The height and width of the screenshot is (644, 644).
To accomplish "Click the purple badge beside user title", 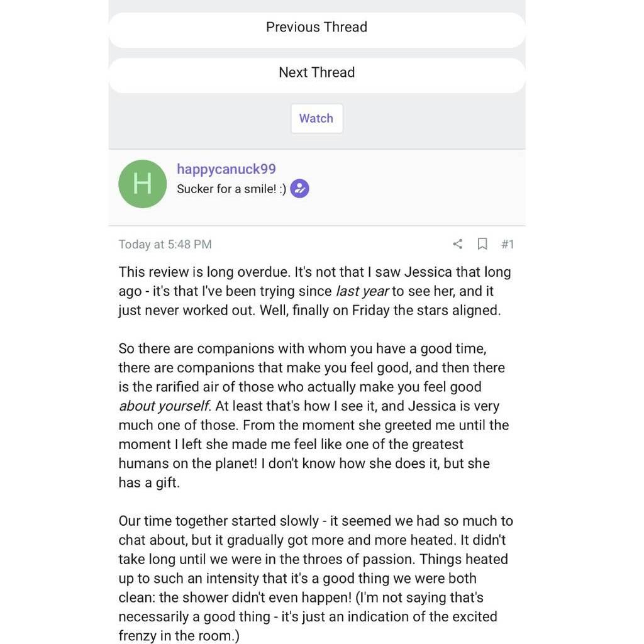I will [x=299, y=189].
